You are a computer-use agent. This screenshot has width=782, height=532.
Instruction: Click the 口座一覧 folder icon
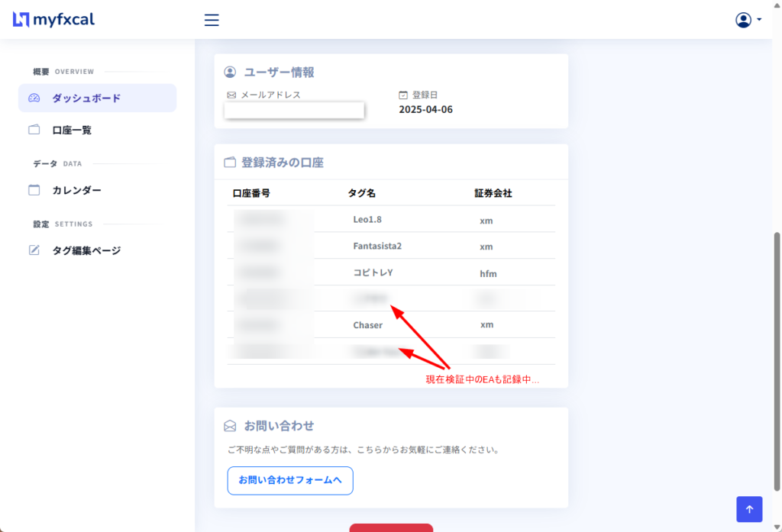pos(34,130)
